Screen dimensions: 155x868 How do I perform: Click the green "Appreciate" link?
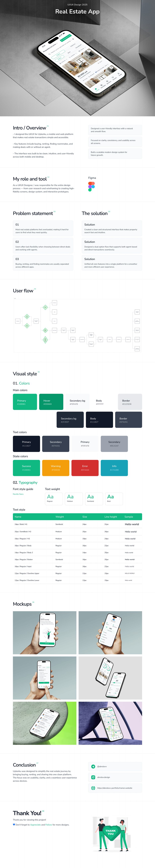(35, 825)
